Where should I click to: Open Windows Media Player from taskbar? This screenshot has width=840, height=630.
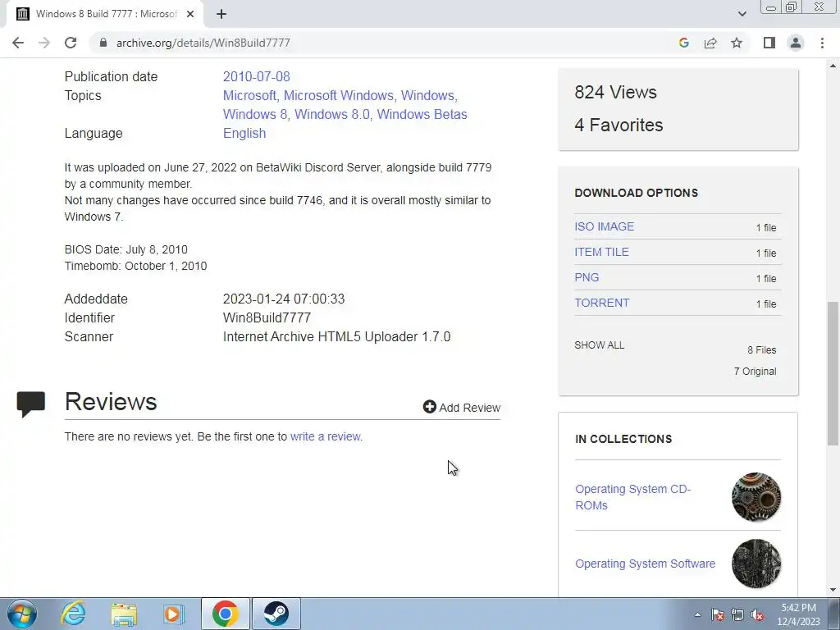coord(173,614)
